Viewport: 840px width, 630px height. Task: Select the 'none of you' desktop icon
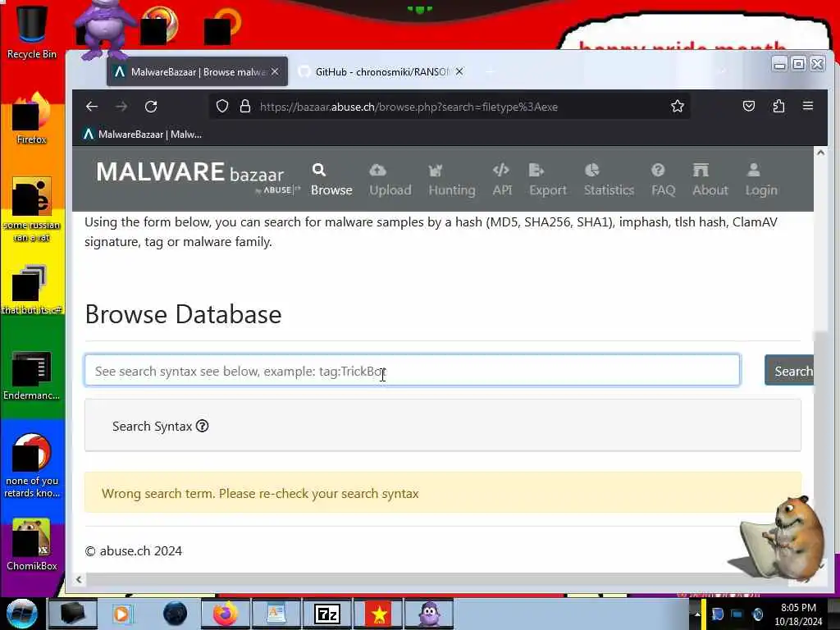(x=31, y=465)
